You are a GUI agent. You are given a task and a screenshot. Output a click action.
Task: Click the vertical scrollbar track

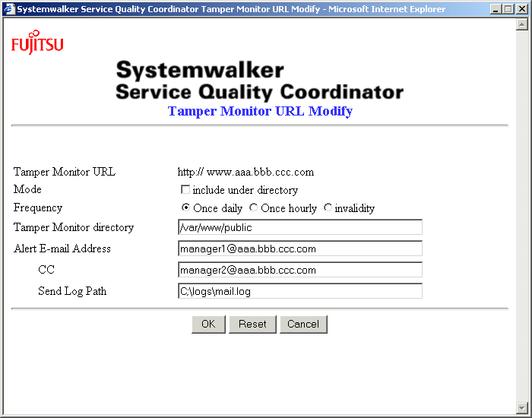tap(521, 216)
